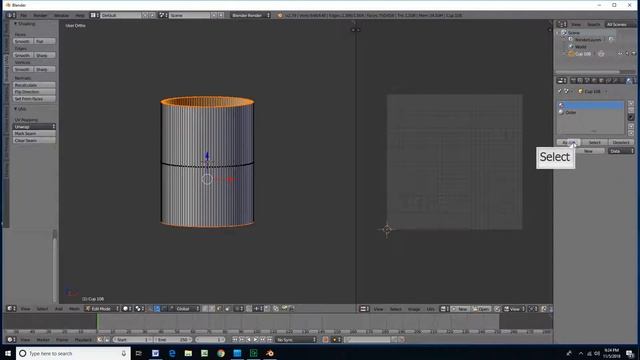640x360 pixels.
Task: Open the Unwrap dropdown
Action: [34, 127]
